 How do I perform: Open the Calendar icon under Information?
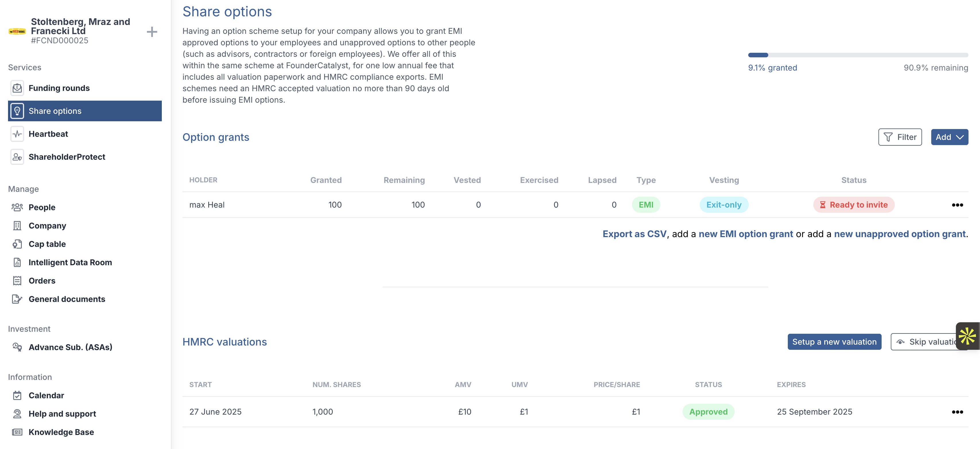pyautogui.click(x=17, y=395)
